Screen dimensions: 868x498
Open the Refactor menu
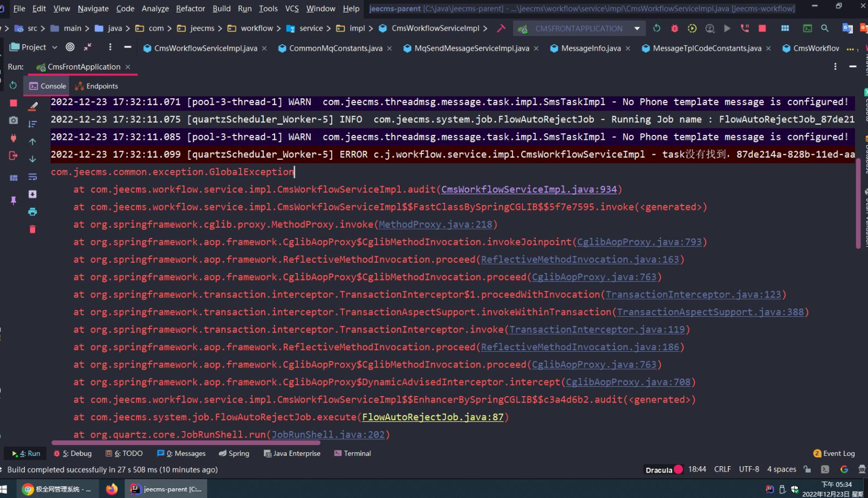(x=190, y=9)
